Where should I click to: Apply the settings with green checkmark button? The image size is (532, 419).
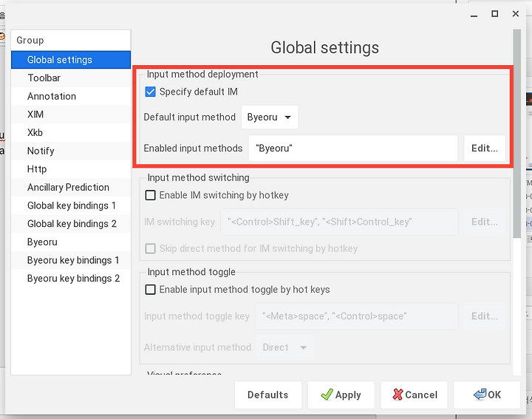click(x=341, y=395)
